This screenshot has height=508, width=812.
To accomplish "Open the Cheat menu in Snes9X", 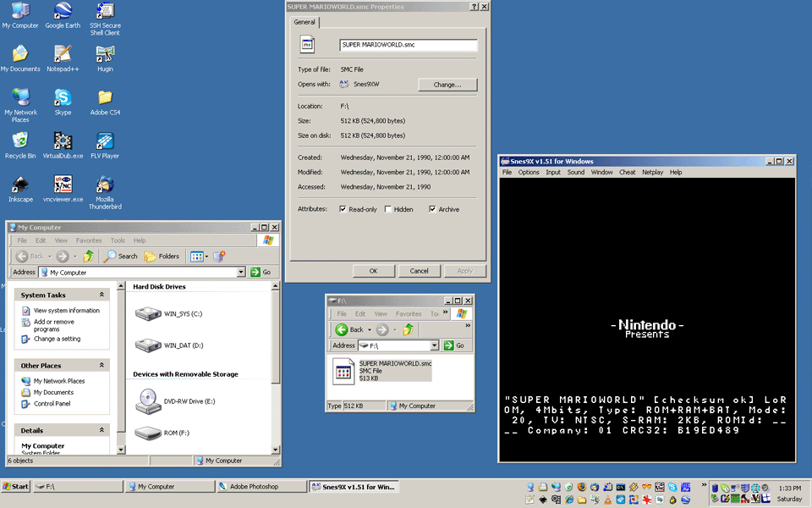I will (627, 172).
